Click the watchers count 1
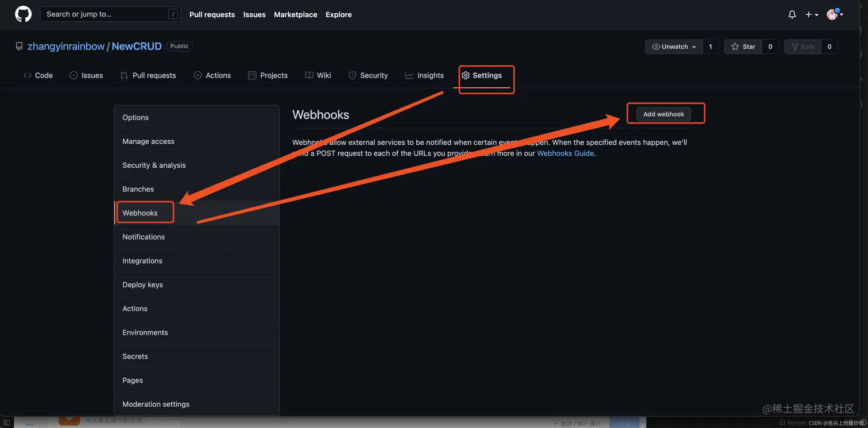The image size is (868, 428). (711, 47)
